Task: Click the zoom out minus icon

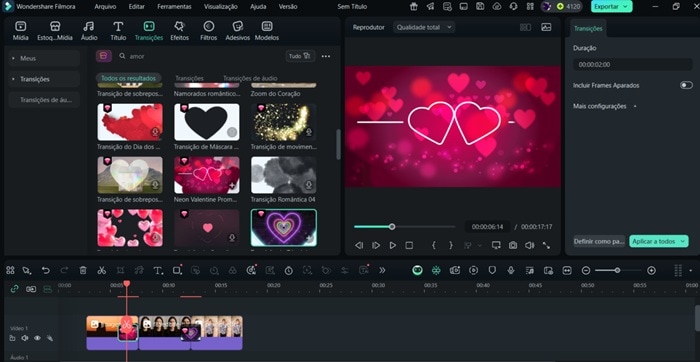Action: point(586,270)
